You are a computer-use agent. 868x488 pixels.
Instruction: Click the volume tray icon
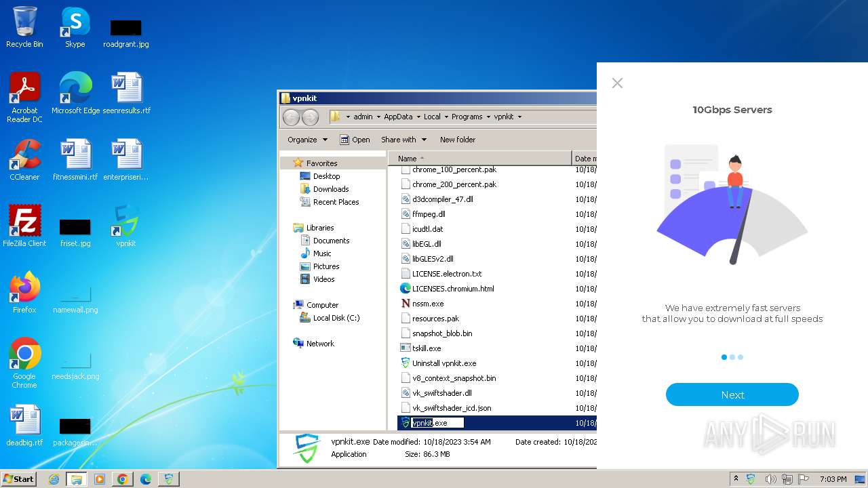[771, 479]
